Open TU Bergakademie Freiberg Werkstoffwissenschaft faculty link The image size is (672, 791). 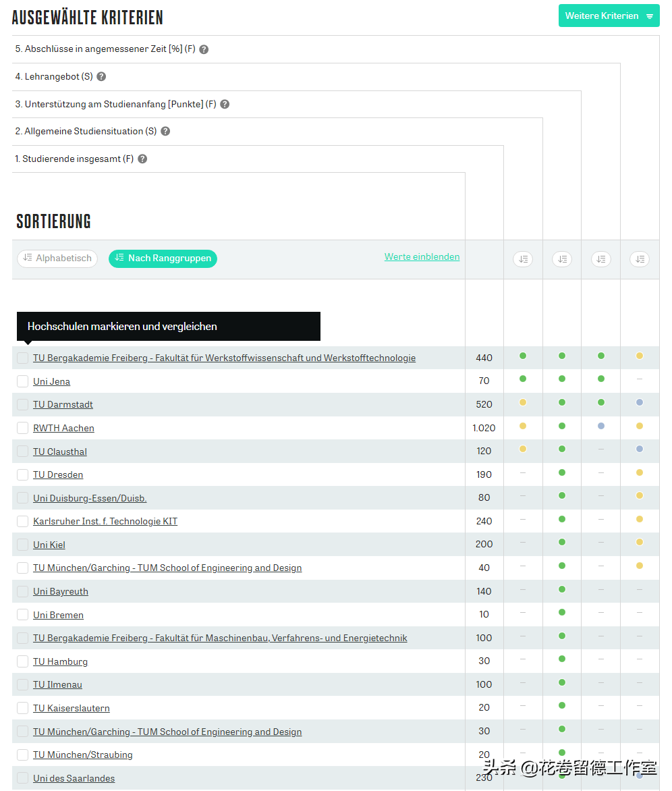point(224,358)
